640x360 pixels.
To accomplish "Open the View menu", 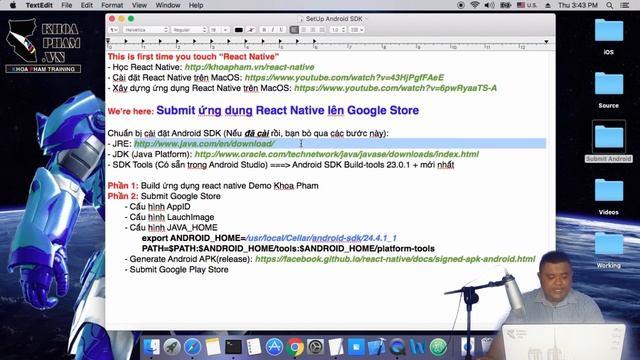I will coord(139,5).
